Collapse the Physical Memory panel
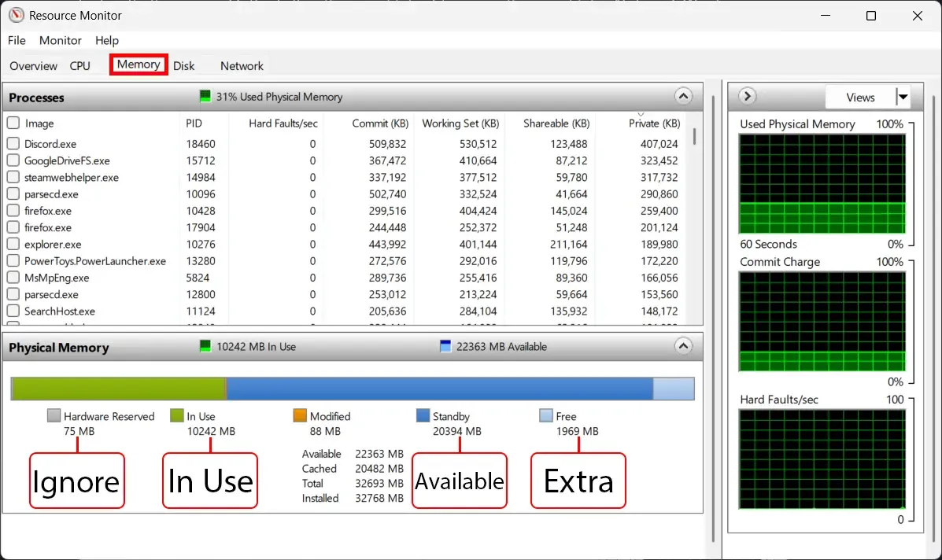 tap(683, 346)
